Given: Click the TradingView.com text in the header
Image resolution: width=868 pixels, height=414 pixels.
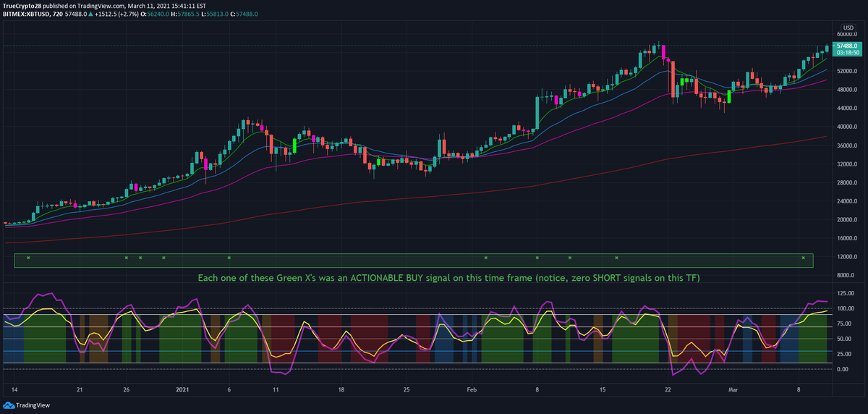Looking at the screenshot, I should point(101,5).
